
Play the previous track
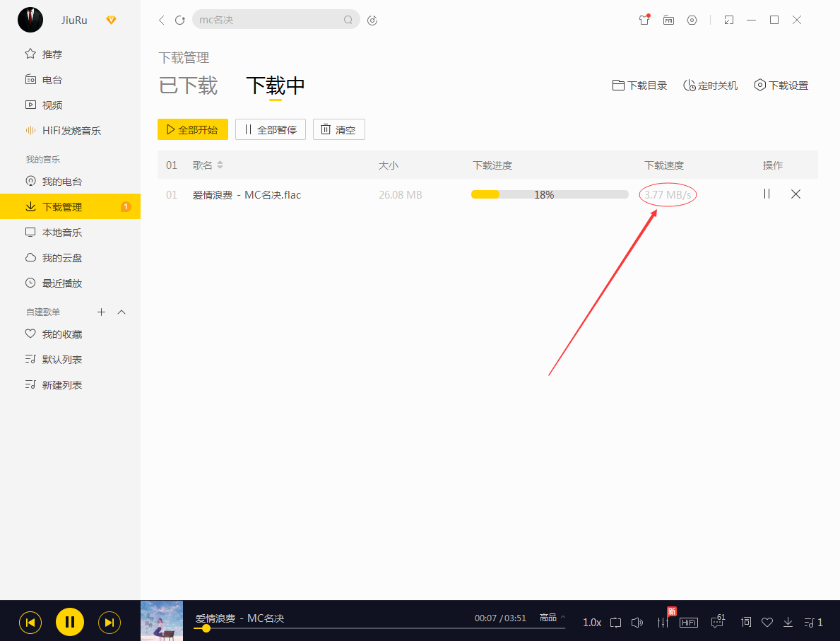point(30,622)
